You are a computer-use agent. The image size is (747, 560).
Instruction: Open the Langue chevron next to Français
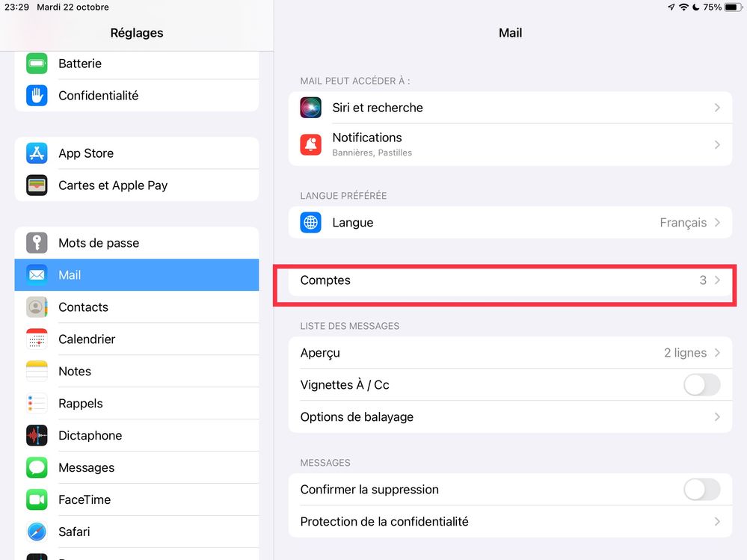(x=717, y=222)
